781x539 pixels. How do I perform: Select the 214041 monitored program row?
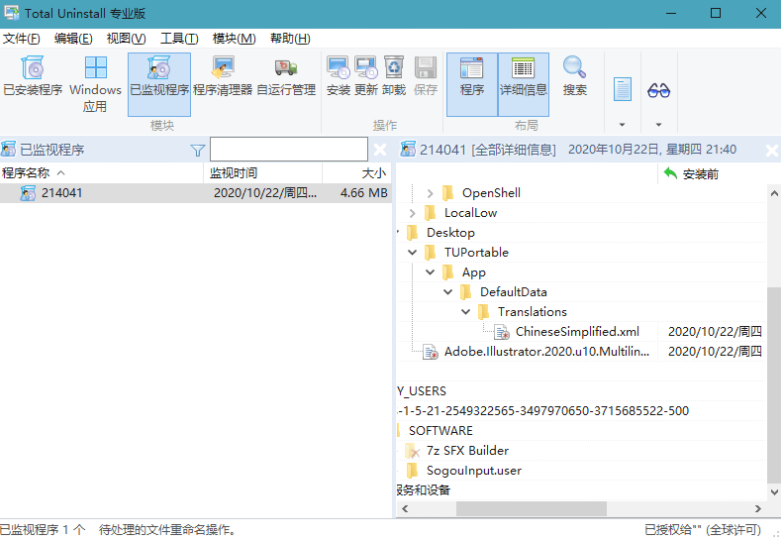pos(196,193)
